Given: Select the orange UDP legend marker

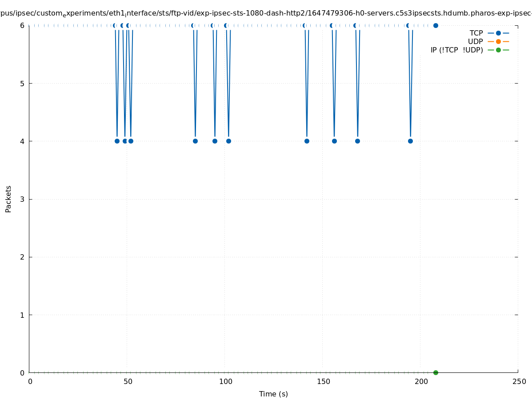Looking at the screenshot, I should click(x=498, y=42).
